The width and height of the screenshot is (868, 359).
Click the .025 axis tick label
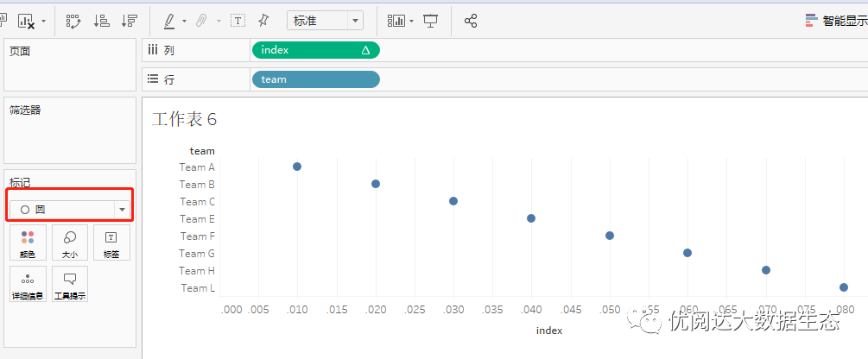pyautogui.click(x=415, y=310)
